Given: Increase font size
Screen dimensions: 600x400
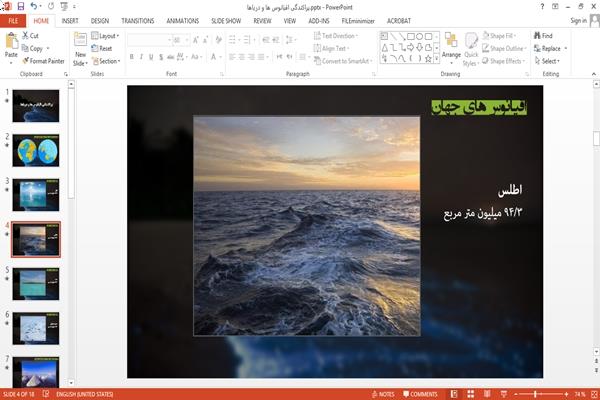Looking at the screenshot, I should click(x=196, y=40).
